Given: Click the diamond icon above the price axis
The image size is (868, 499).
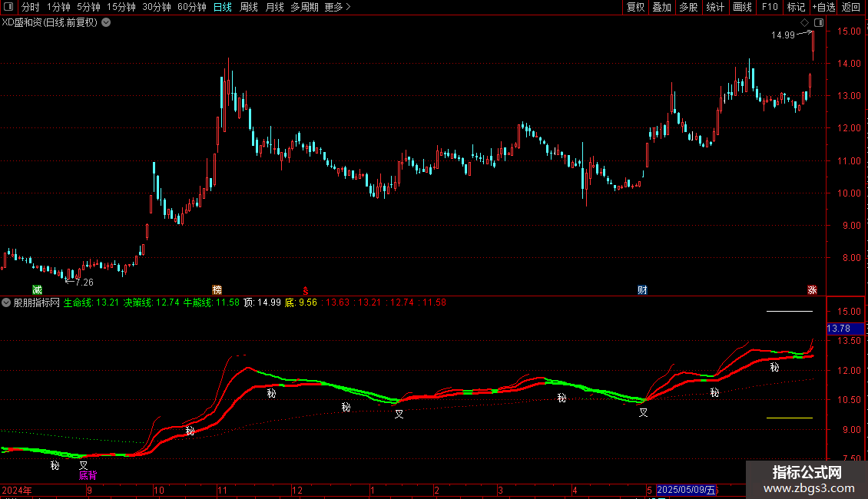Looking at the screenshot, I should point(804,23).
